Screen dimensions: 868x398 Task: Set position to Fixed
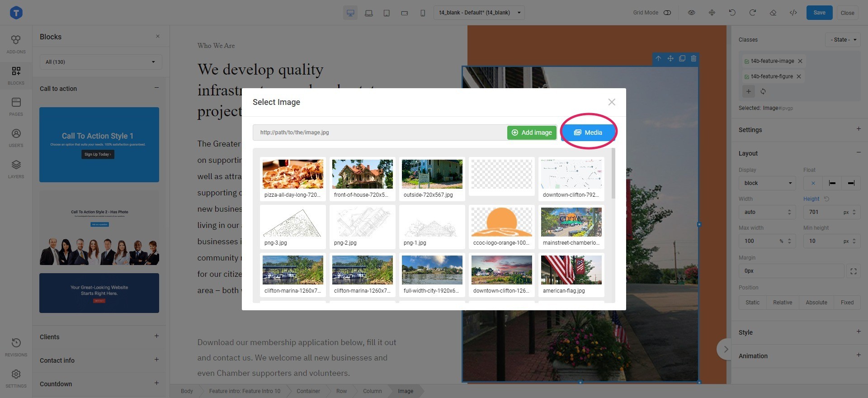(x=847, y=303)
